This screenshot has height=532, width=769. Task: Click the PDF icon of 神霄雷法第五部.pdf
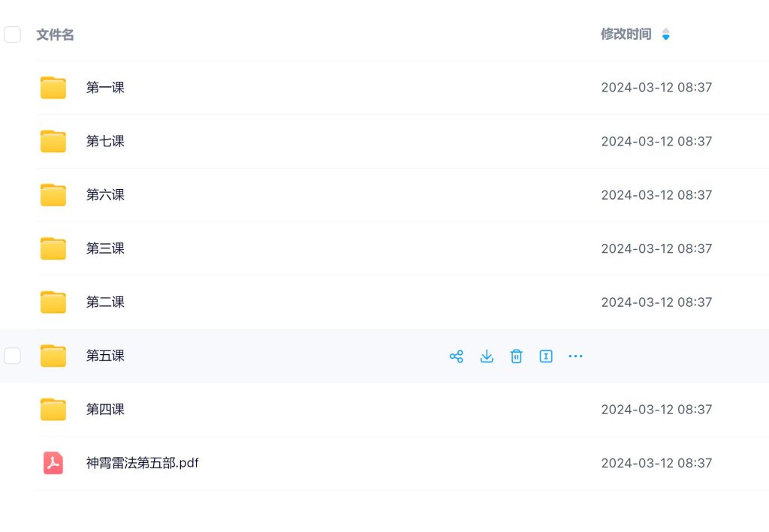pos(53,463)
